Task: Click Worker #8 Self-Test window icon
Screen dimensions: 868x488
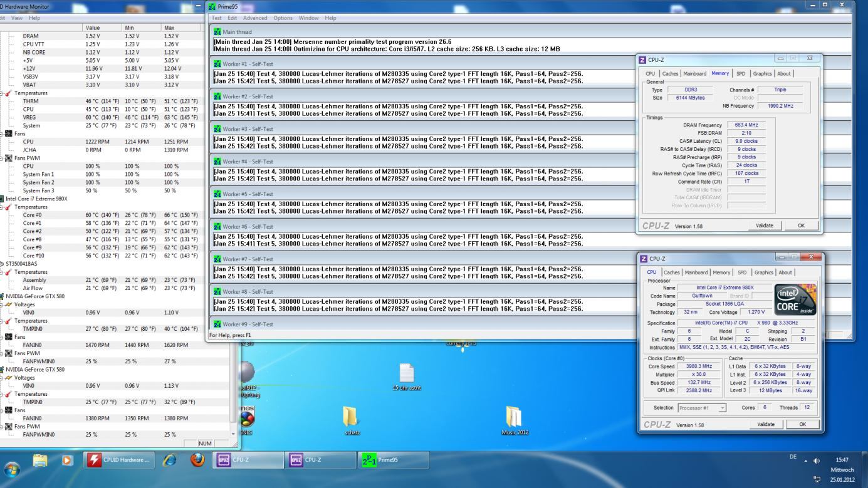Action: click(x=217, y=292)
